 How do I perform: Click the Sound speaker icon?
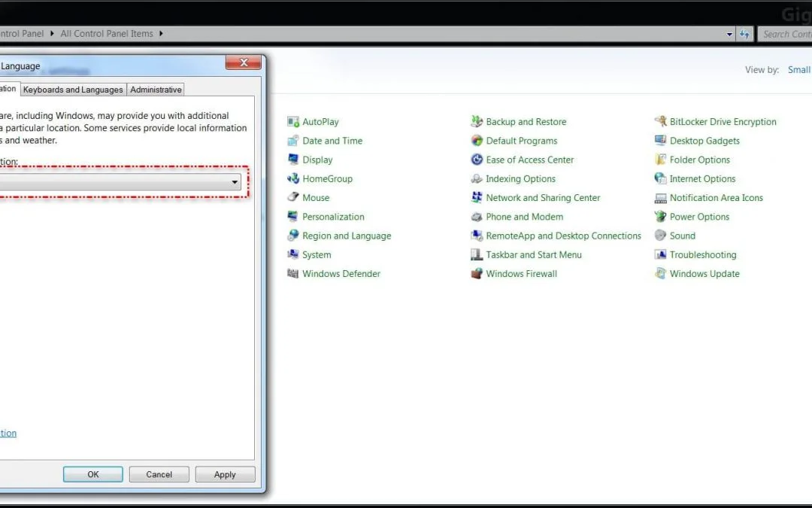pyautogui.click(x=661, y=236)
